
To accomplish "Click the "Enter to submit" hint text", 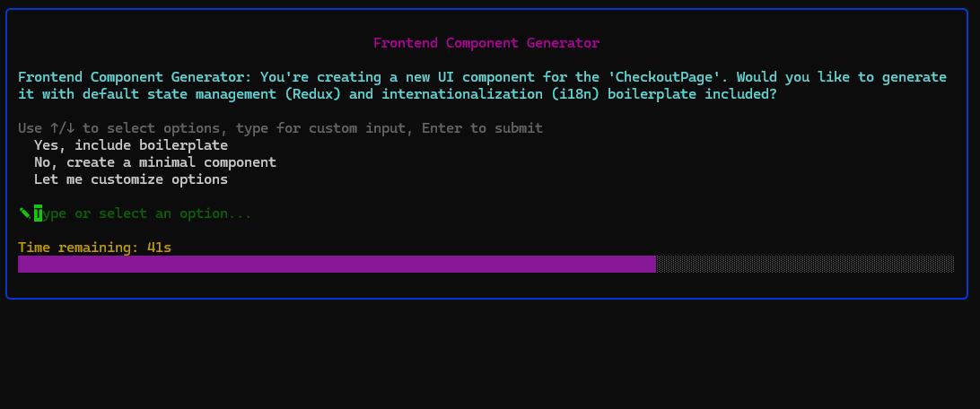I will tap(482, 128).
